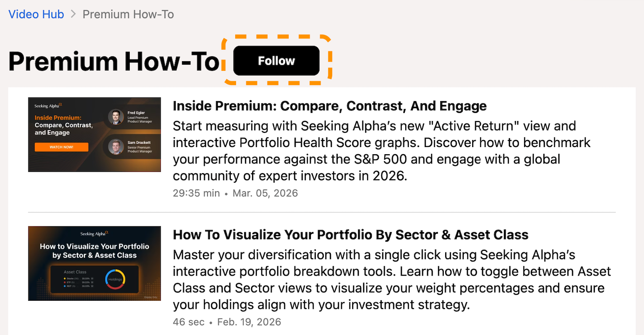Click the breadcrumb chevron separator arrow

(x=74, y=14)
